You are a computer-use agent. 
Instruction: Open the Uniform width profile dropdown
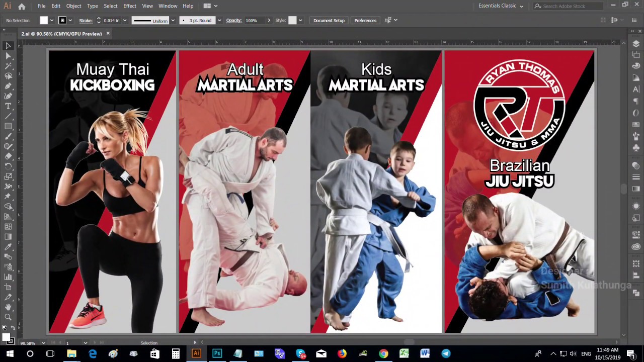[x=173, y=21]
